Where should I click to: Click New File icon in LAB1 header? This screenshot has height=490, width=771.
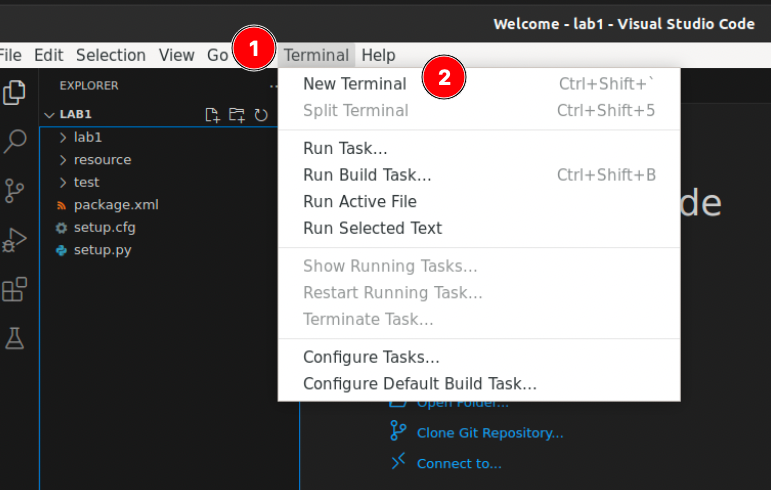pyautogui.click(x=212, y=115)
